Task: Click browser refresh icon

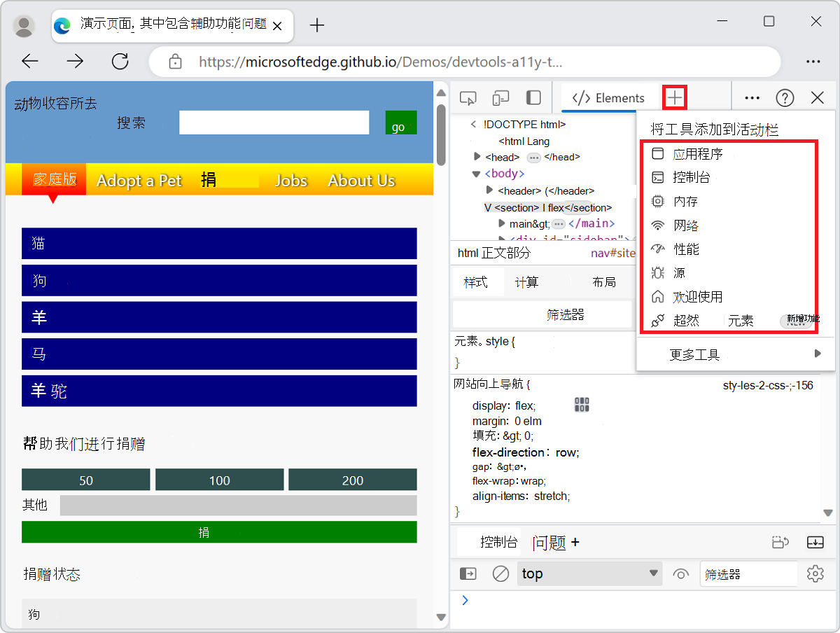Action: click(120, 61)
